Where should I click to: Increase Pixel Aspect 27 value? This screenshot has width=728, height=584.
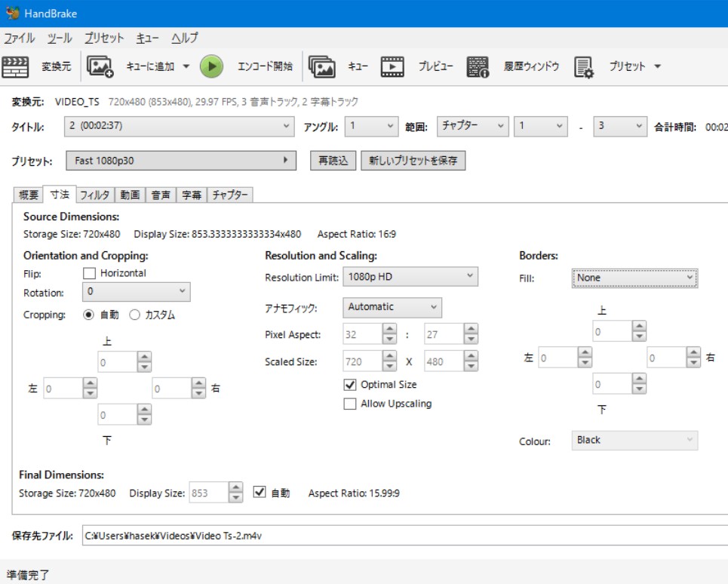[x=471, y=329]
